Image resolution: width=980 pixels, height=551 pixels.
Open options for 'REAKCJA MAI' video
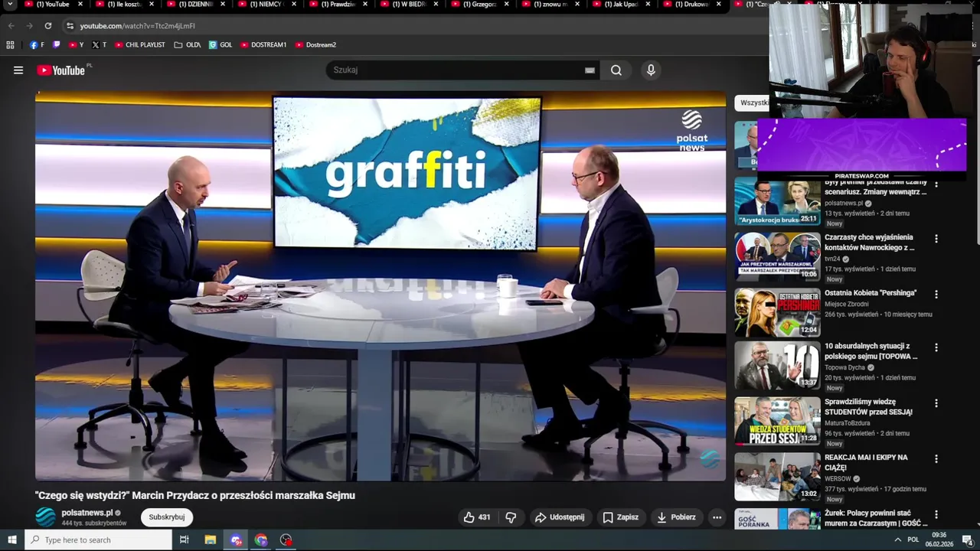936,459
